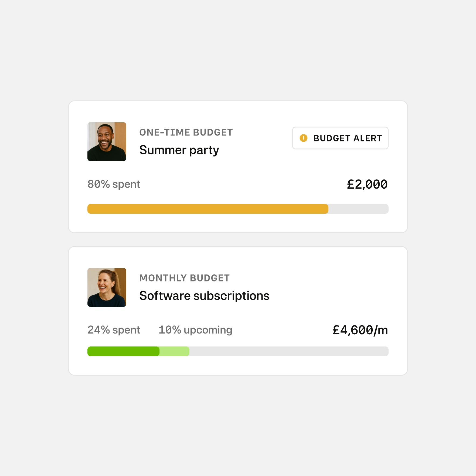This screenshot has height=476, width=476.
Task: Click the £4,600/m budget amount
Action: (x=360, y=330)
